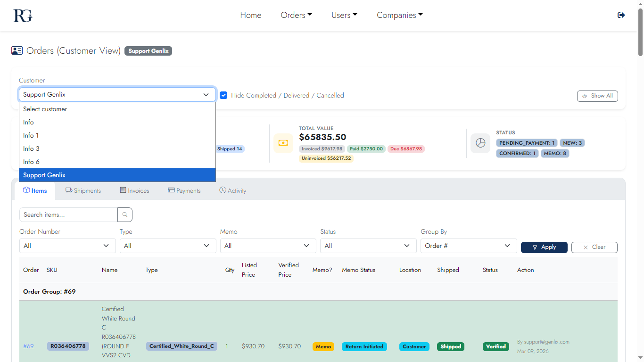Viewport: 644px width, 362px height.
Task: Click the eye icon on the Show All button
Action: pyautogui.click(x=585, y=96)
